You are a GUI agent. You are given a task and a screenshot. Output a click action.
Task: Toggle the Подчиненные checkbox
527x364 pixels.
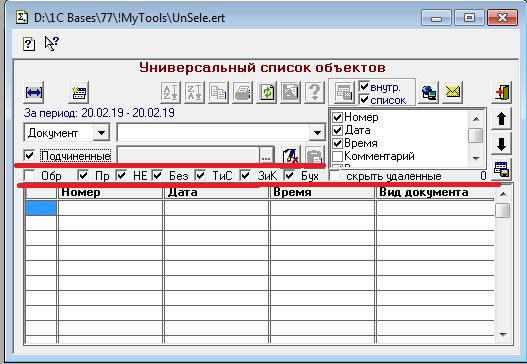[x=29, y=156]
